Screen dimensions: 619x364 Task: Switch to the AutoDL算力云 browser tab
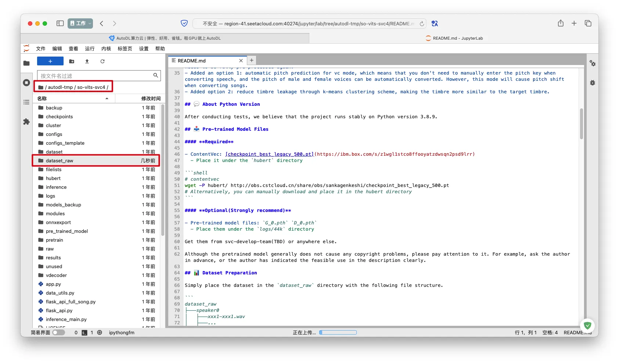click(165, 38)
